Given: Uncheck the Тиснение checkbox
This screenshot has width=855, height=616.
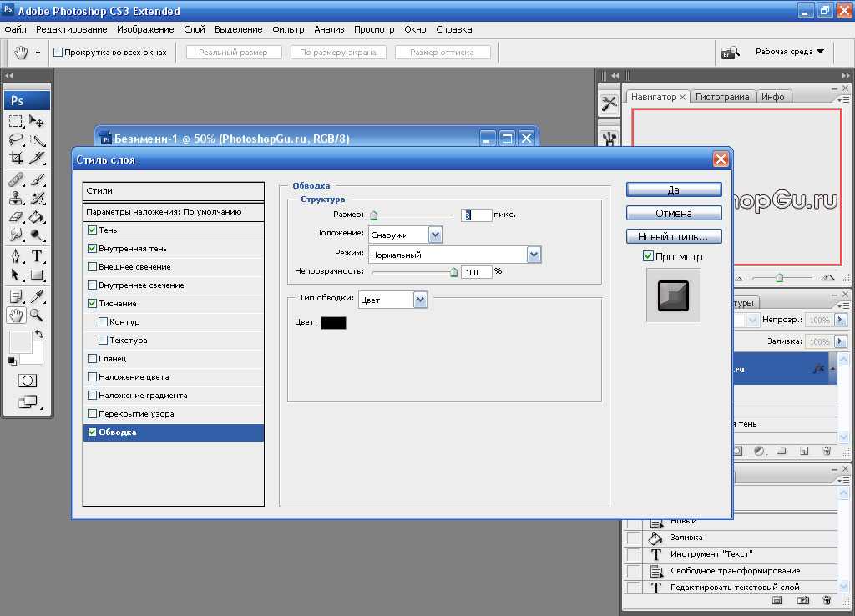Looking at the screenshot, I should 92,304.
